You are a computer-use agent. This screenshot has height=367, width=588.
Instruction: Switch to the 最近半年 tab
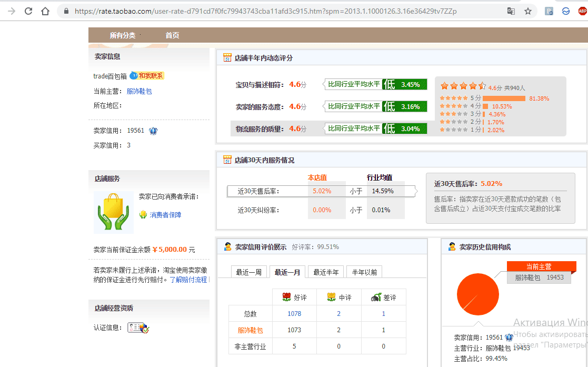tap(326, 272)
